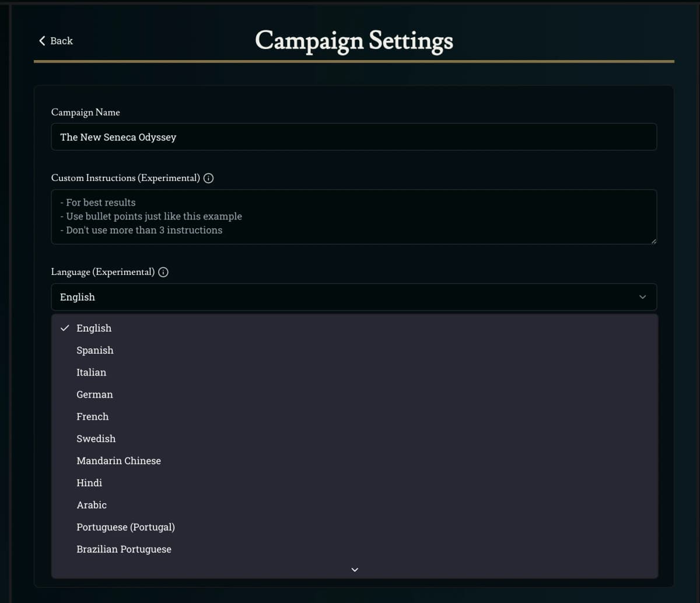Choose Spanish from the language list
Image resolution: width=700 pixels, height=603 pixels.
tap(95, 350)
